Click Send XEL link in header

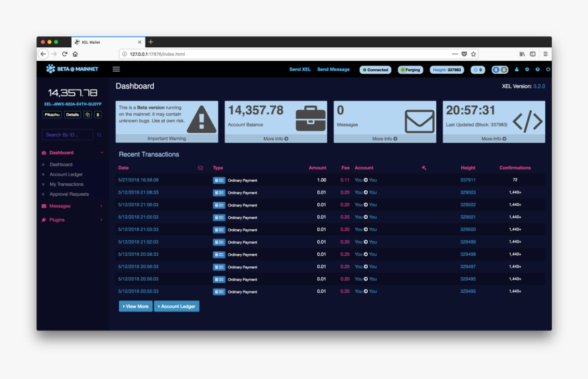[x=300, y=69]
